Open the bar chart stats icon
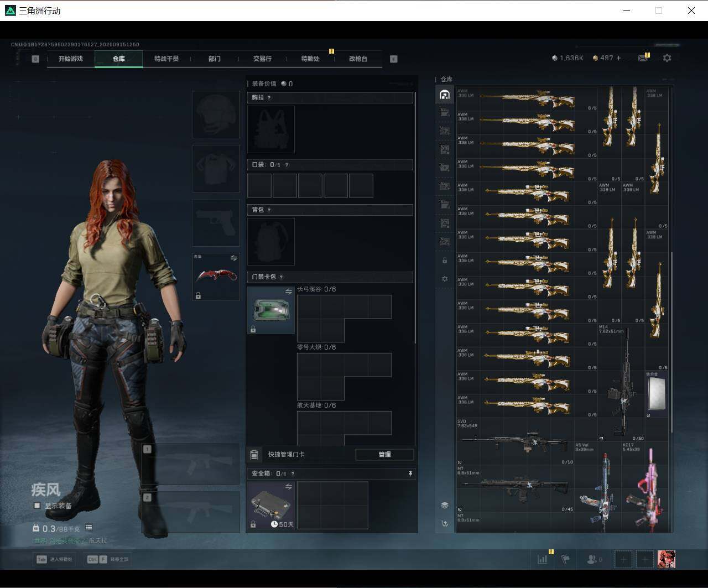The image size is (708, 588). pos(543,559)
